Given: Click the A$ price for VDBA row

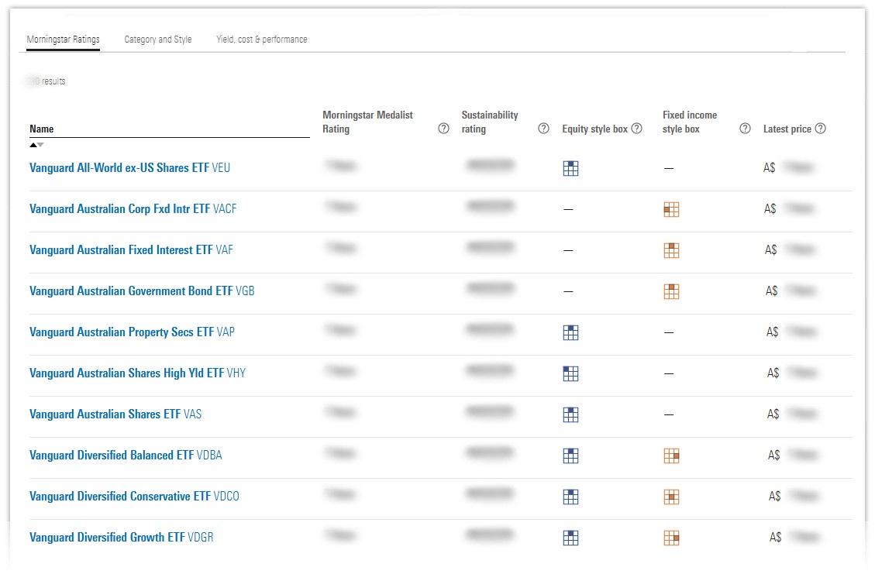Looking at the screenshot, I should (x=793, y=456).
